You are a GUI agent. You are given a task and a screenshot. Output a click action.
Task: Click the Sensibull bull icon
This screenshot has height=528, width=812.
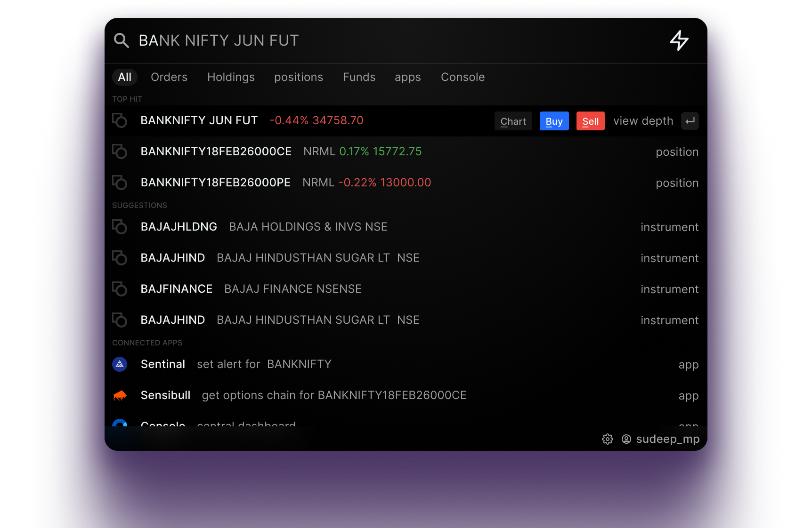pyautogui.click(x=120, y=395)
